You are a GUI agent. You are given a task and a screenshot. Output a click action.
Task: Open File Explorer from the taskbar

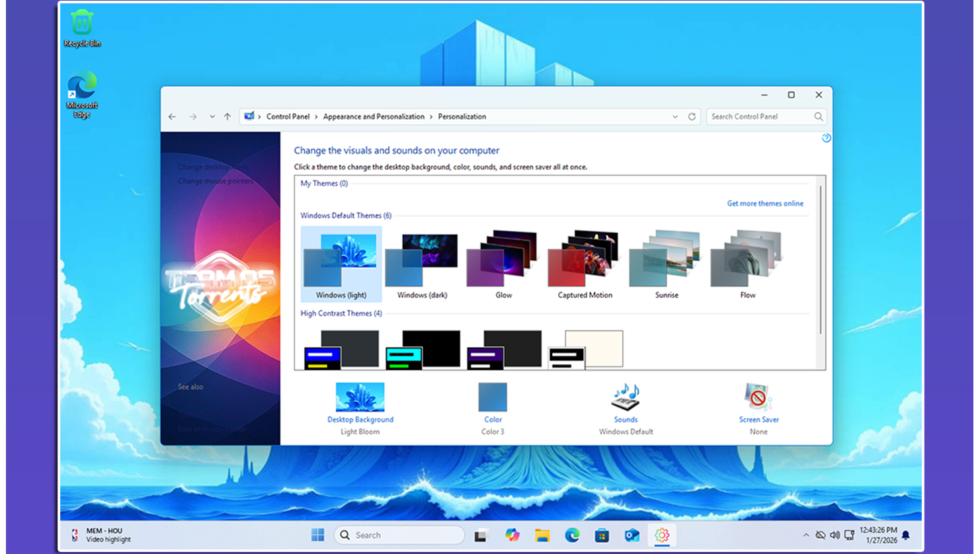tap(542, 535)
